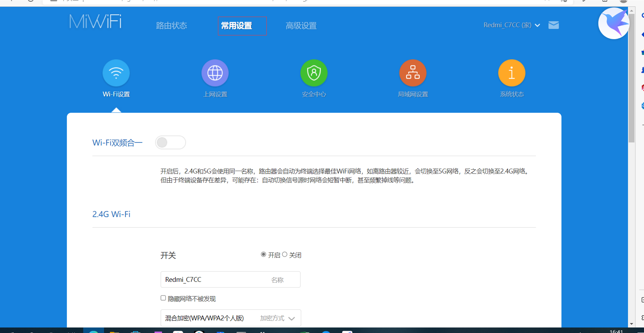Open the 系统状态 info icon
This screenshot has width=644, height=333.
(512, 73)
